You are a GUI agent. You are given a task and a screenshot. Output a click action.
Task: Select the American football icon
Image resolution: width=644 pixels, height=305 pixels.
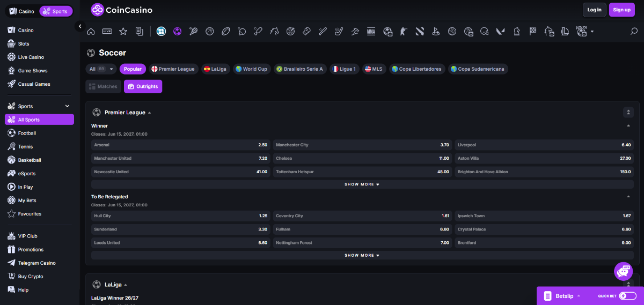tap(225, 32)
